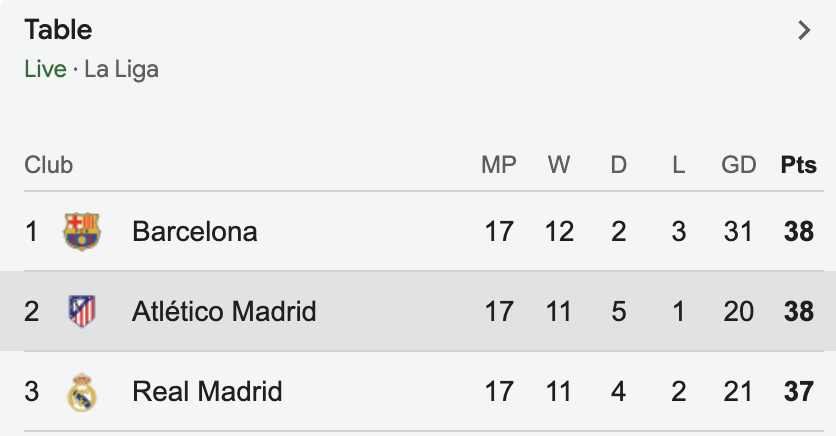The height and width of the screenshot is (436, 836).
Task: Select the Barcelona team name
Action: click(195, 231)
